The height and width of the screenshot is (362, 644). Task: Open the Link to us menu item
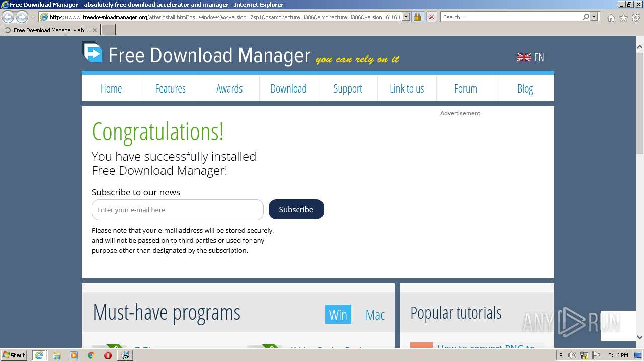pos(407,88)
